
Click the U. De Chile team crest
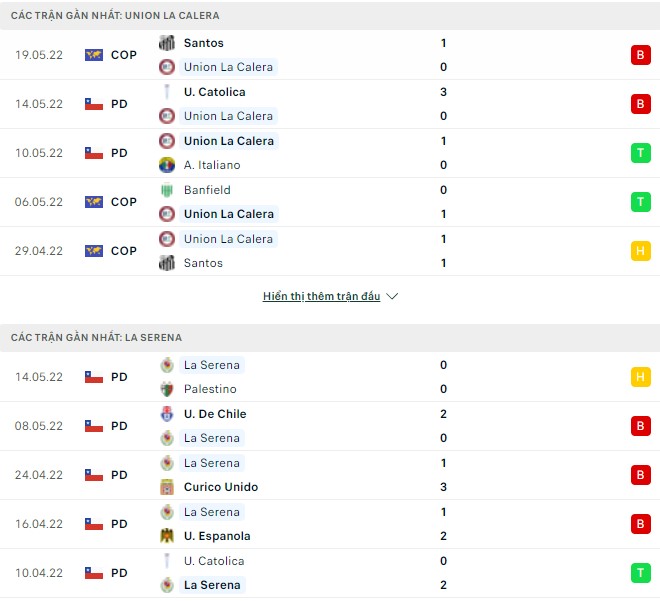[x=167, y=414]
